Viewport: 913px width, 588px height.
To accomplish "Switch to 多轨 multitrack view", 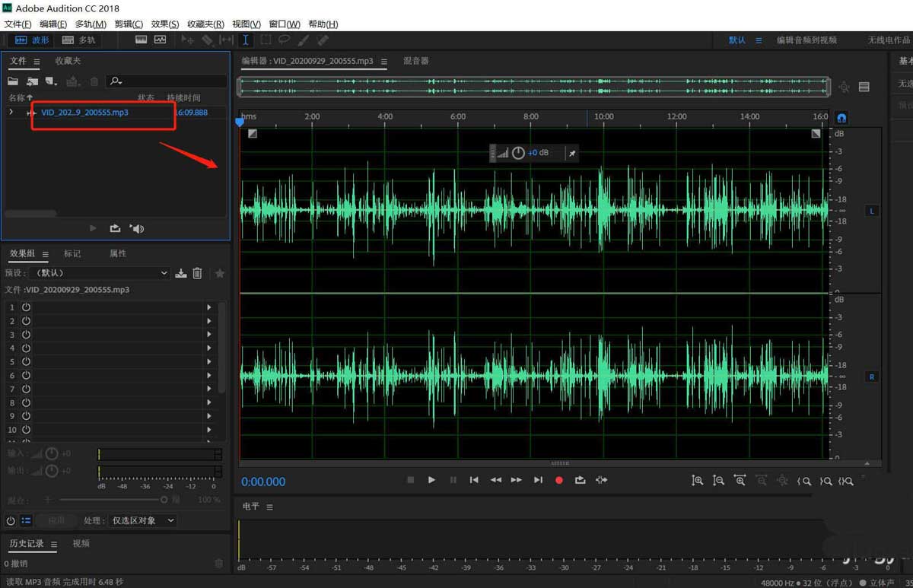I will [79, 40].
